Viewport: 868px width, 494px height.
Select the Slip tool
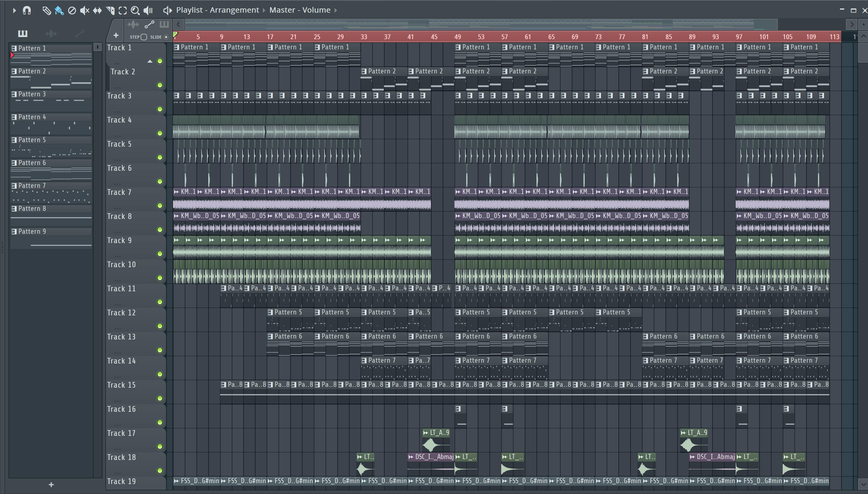tap(97, 11)
